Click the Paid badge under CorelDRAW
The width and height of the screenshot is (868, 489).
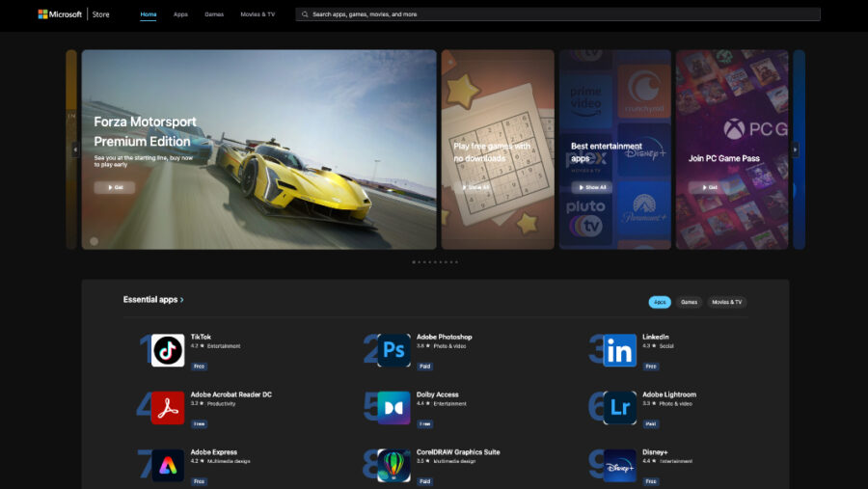pos(424,482)
